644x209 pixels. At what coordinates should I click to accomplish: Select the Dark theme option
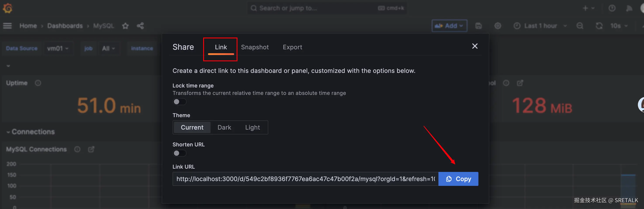pos(224,127)
